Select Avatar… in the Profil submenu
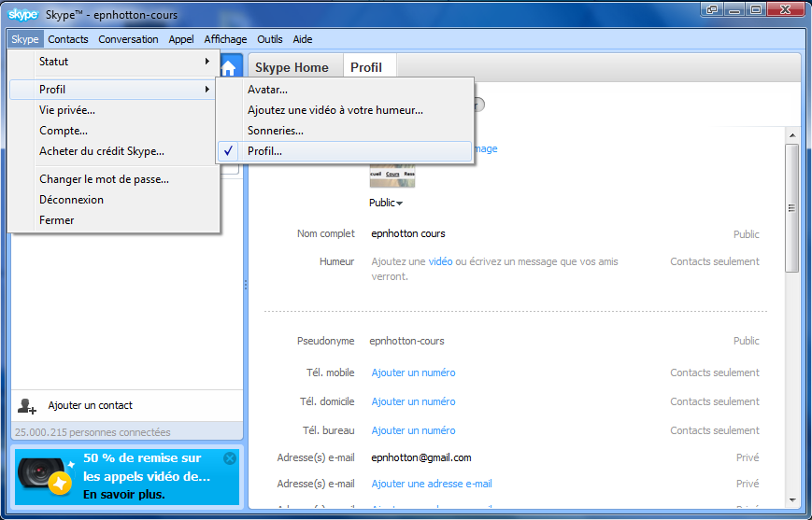Image resolution: width=812 pixels, height=520 pixels. (x=345, y=90)
